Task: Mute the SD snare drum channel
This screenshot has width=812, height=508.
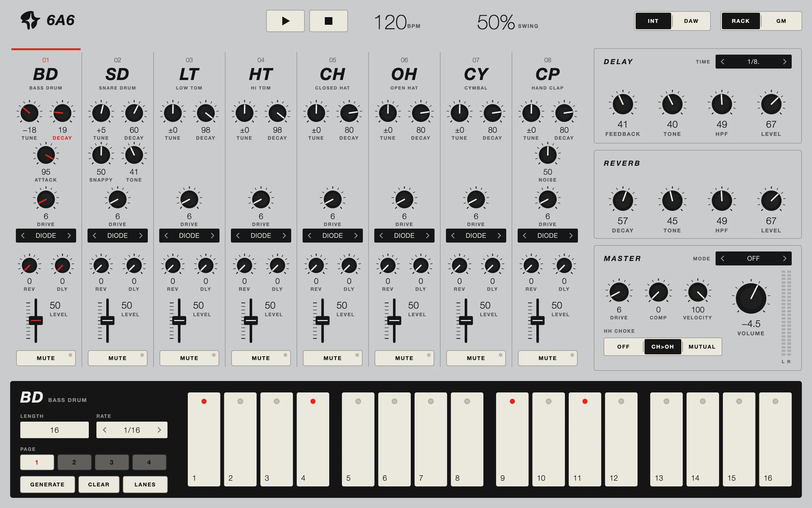Action: [117, 358]
